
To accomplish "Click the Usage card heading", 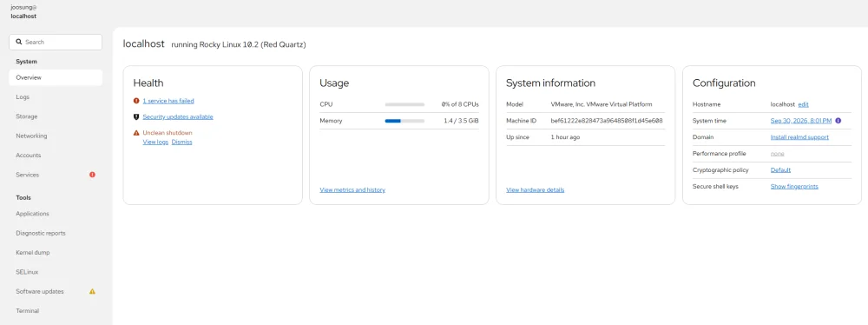I will tap(334, 83).
